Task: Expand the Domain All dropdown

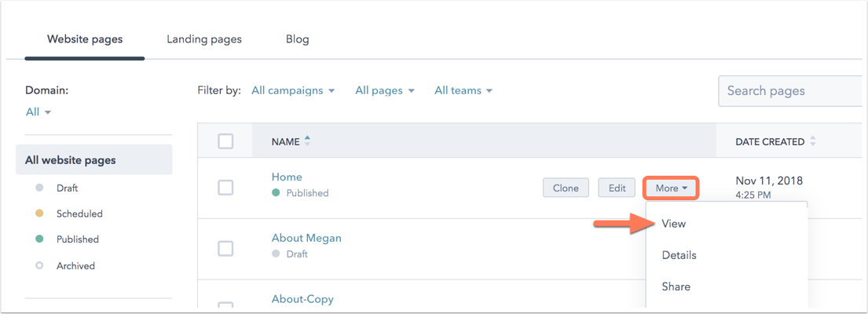Action: tap(38, 111)
